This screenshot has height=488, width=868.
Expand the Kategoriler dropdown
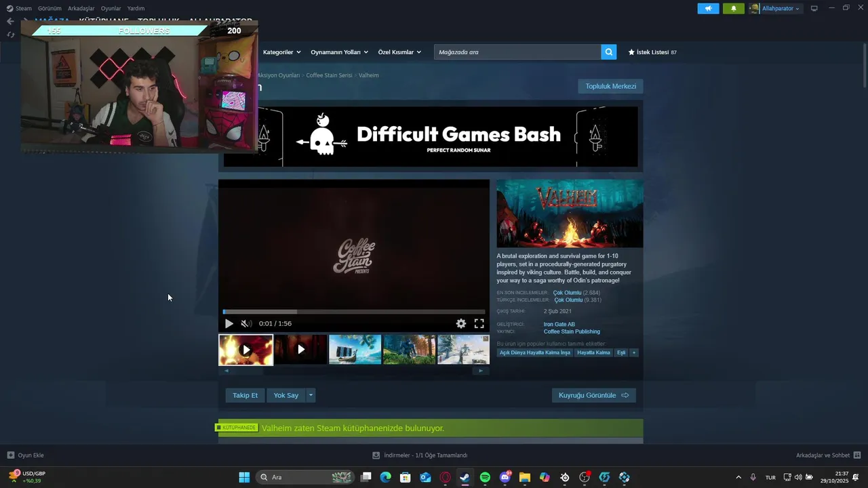coord(281,52)
